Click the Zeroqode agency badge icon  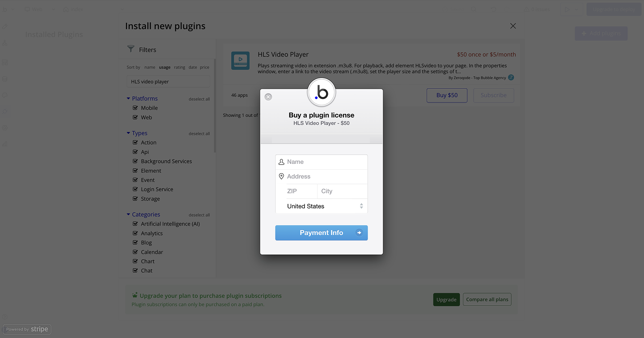(x=511, y=77)
